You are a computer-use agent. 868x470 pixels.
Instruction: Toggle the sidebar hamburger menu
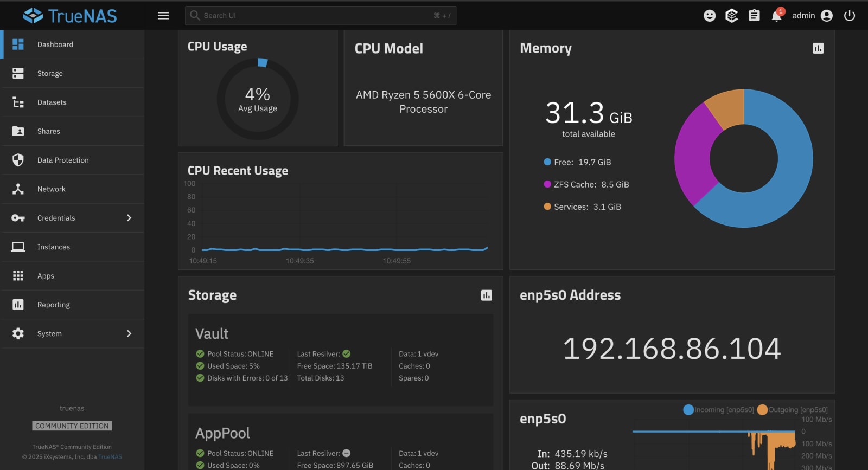point(163,16)
